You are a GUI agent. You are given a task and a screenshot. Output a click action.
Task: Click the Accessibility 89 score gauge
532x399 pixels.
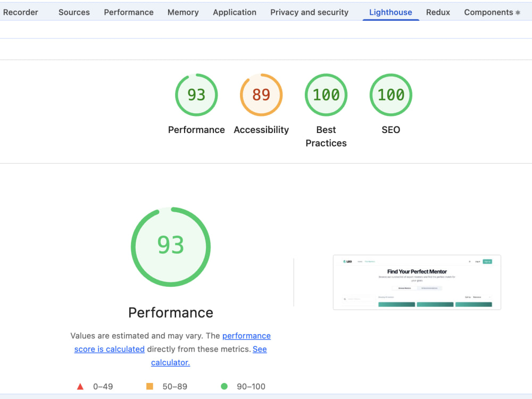pos(261,95)
